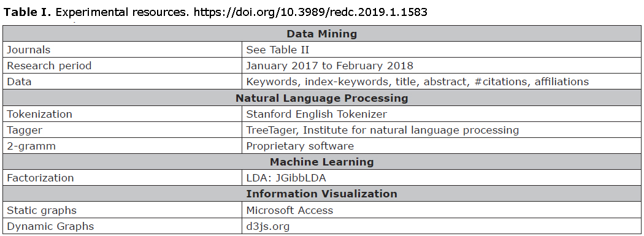Click 'January 2017 to February 2018' cell
Viewport: 644px width, 236px height.
pyautogui.click(x=441, y=66)
